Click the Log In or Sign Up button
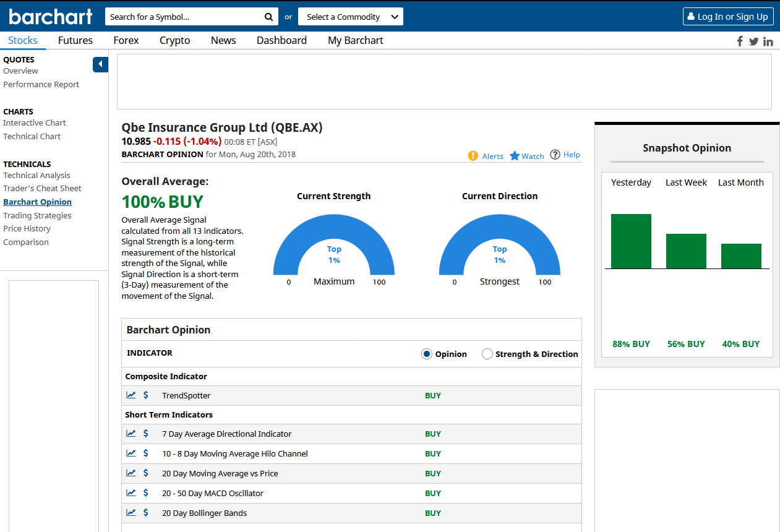This screenshot has width=780, height=532. (x=728, y=17)
